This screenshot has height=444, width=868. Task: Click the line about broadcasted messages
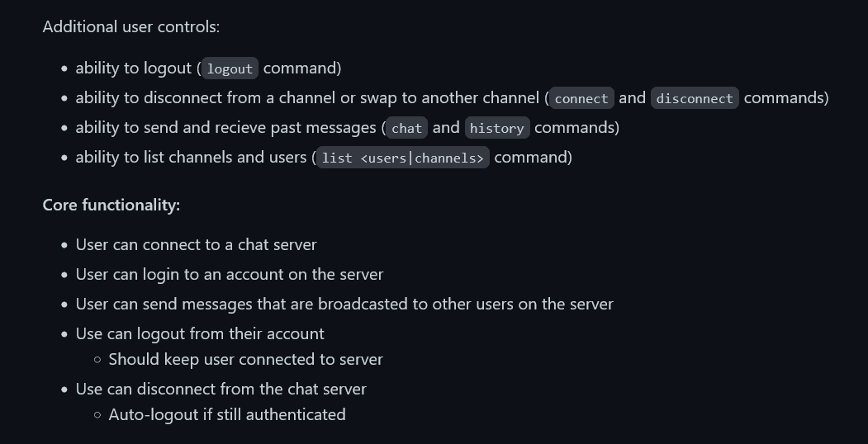[344, 304]
